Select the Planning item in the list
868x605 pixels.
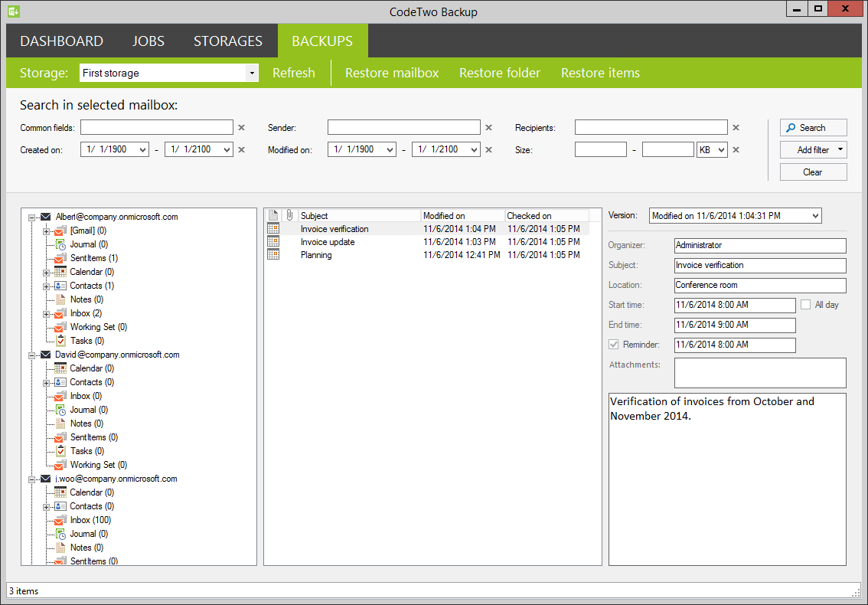[x=427, y=255]
